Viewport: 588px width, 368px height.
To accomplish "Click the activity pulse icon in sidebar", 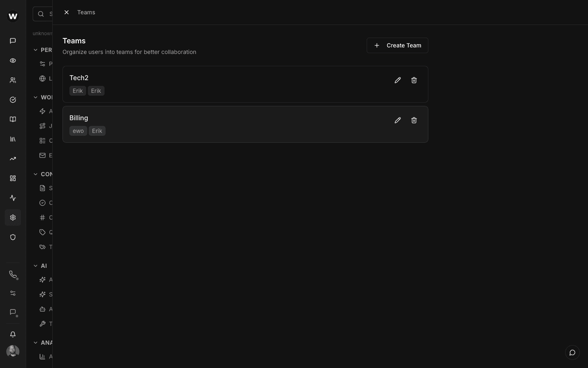I will [x=13, y=198].
